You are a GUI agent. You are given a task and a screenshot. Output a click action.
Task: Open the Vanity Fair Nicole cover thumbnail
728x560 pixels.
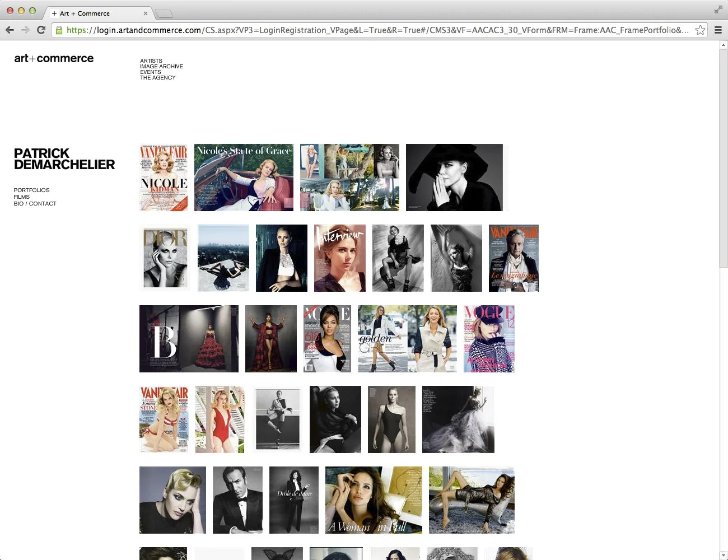pos(164,178)
